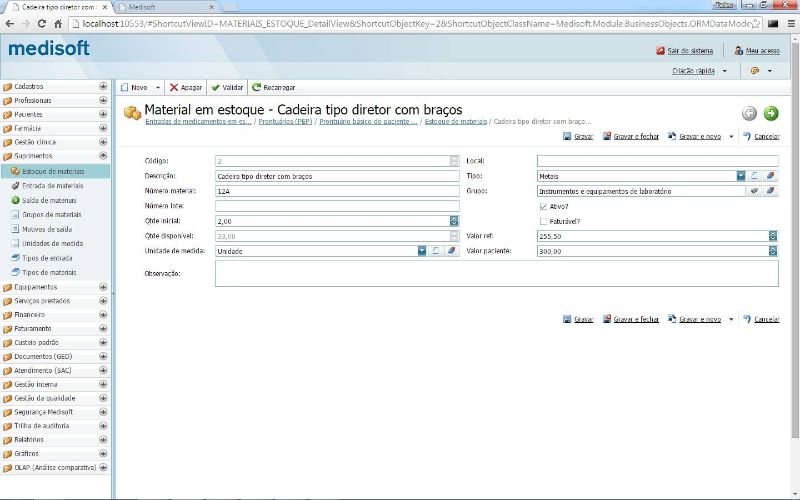Open the Tipo dropdown arrow
Image resolution: width=800 pixels, height=500 pixels.
point(741,176)
